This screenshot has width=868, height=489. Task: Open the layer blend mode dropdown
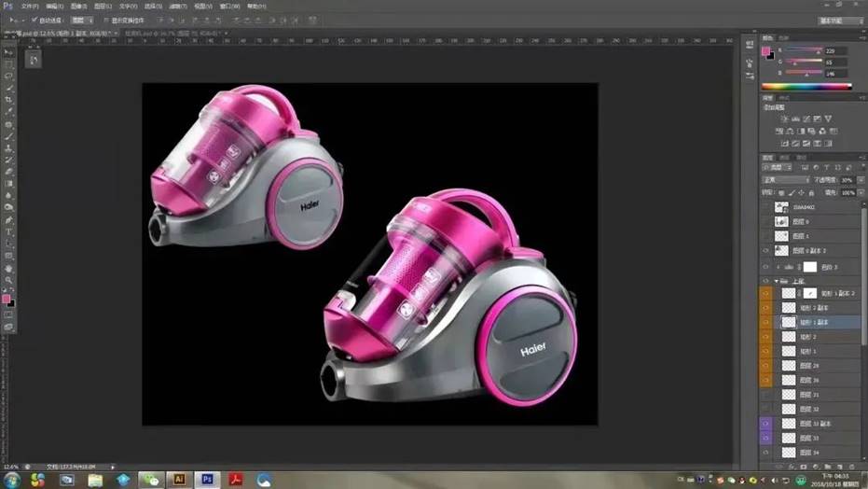pos(785,179)
